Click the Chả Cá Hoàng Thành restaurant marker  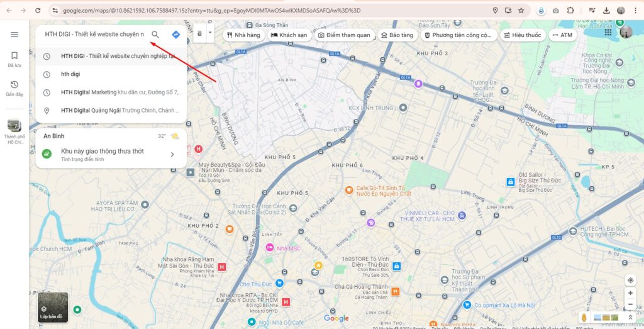tap(395, 292)
